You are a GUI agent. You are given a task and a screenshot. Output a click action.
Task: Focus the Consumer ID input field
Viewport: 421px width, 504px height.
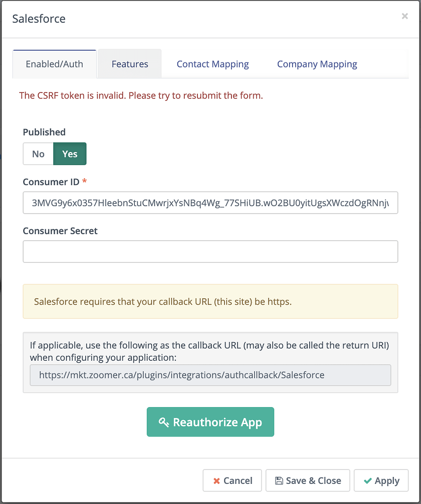pyautogui.click(x=210, y=203)
